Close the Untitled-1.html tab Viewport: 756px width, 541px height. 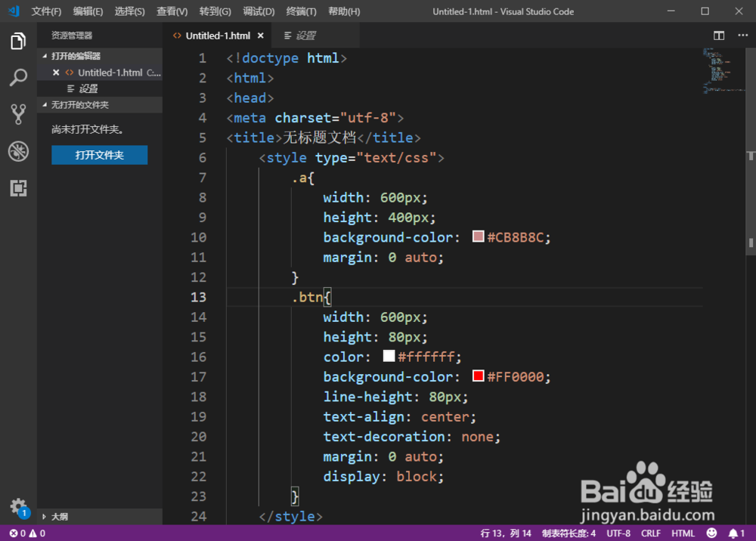tap(260, 36)
